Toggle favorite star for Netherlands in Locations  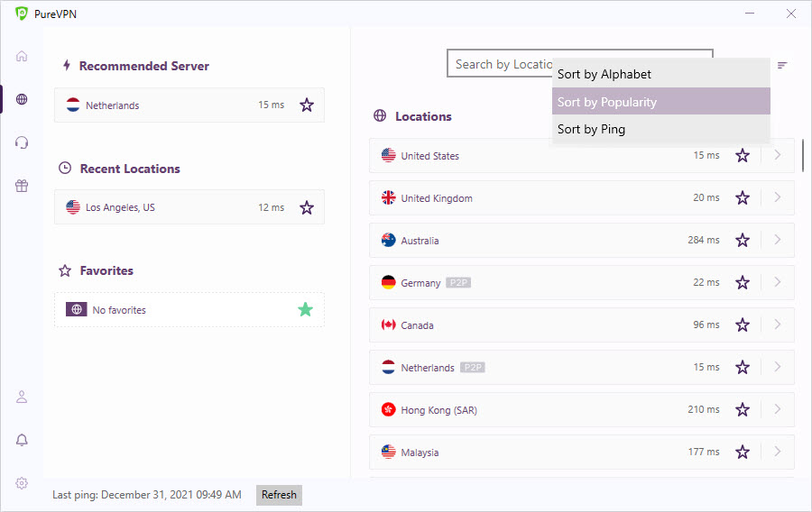[743, 367]
